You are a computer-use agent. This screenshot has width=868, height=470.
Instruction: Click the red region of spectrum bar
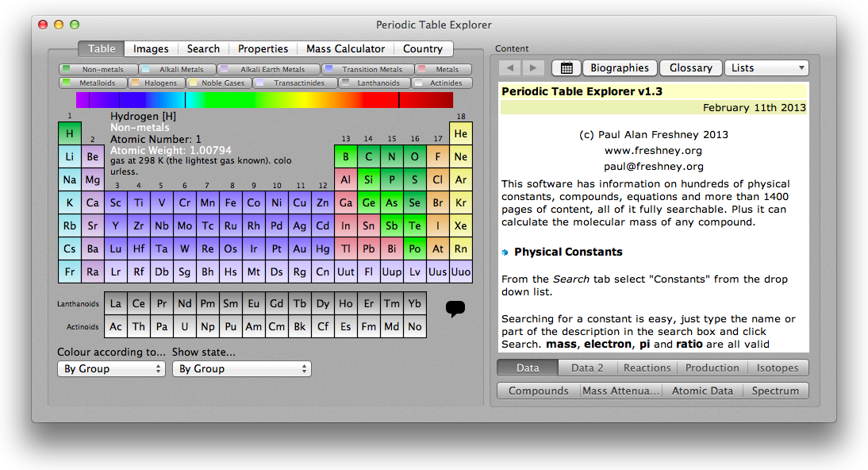point(381,100)
